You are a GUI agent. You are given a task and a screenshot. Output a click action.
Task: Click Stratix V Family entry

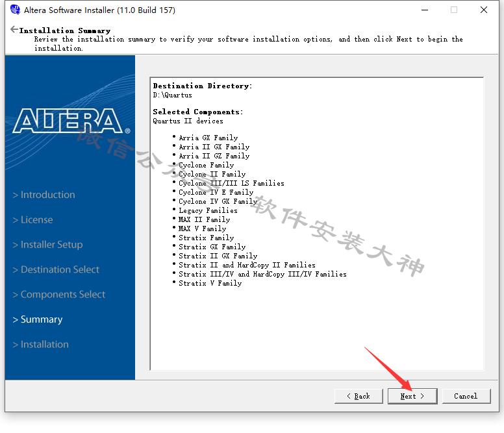[210, 283]
